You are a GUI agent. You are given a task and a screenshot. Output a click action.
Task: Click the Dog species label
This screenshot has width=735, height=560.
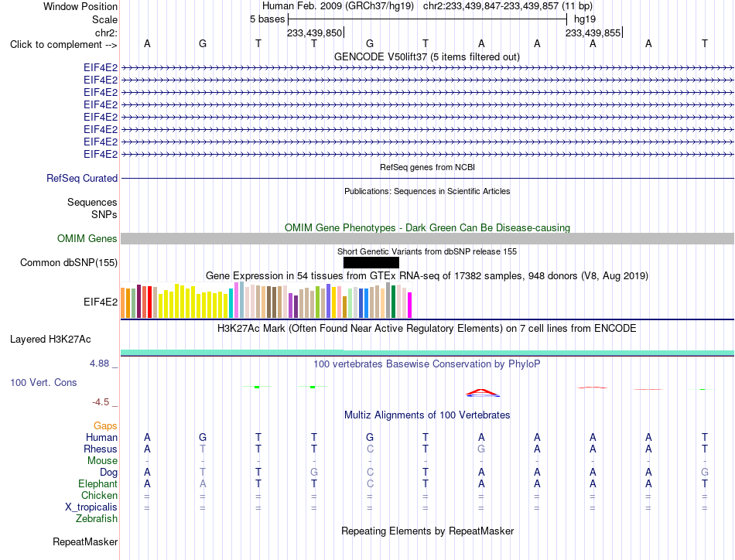coord(108,473)
